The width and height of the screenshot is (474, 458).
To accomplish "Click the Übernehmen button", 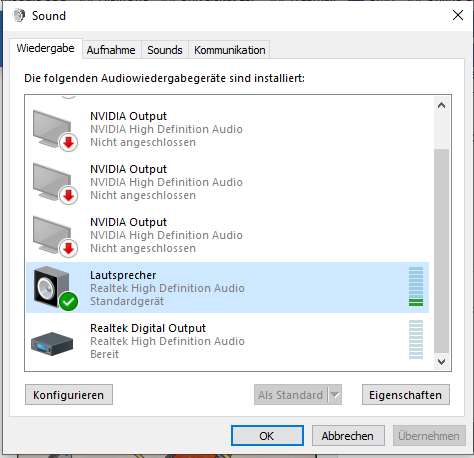I will 429,436.
